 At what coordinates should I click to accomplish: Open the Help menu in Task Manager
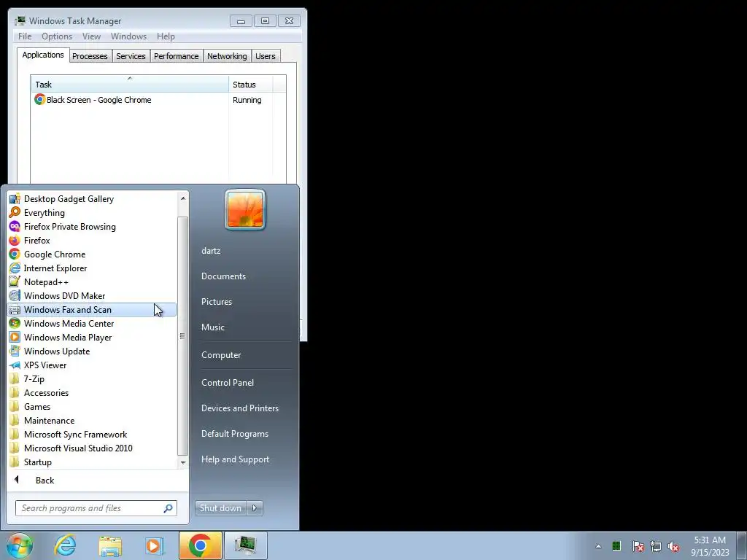(166, 36)
